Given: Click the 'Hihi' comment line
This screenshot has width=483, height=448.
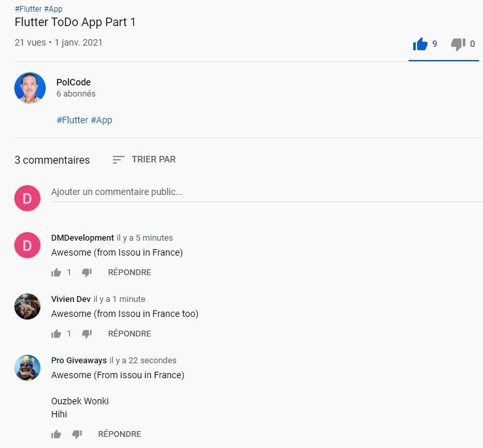Looking at the screenshot, I should [59, 414].
